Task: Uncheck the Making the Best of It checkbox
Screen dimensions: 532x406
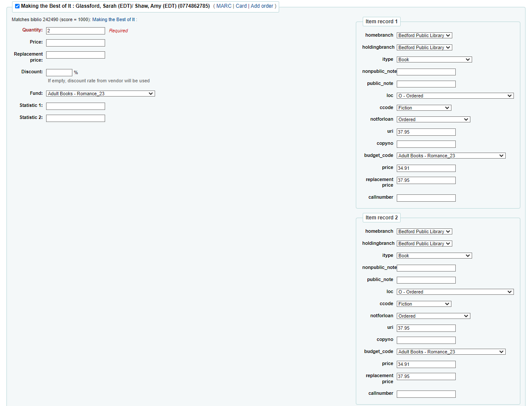Action: (x=17, y=6)
